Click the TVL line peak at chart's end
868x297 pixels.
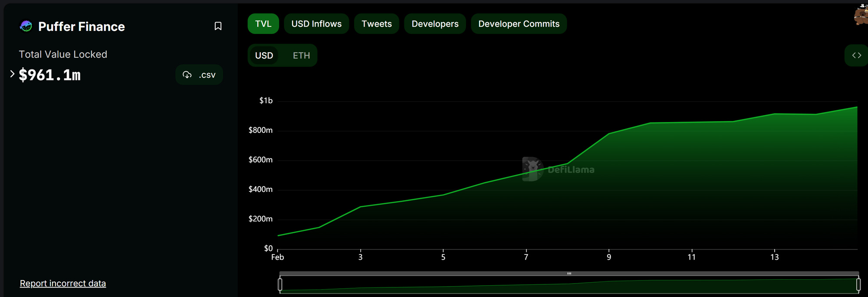tap(857, 107)
